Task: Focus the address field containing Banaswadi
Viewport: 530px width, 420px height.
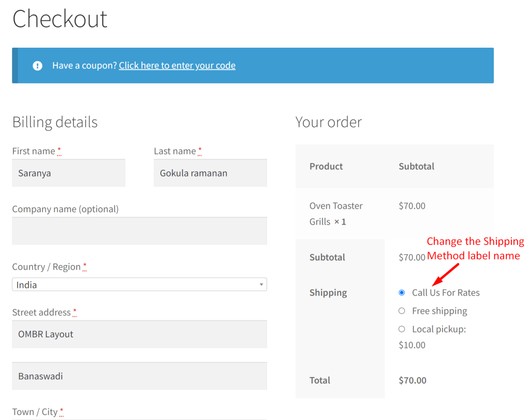Action: click(x=139, y=376)
